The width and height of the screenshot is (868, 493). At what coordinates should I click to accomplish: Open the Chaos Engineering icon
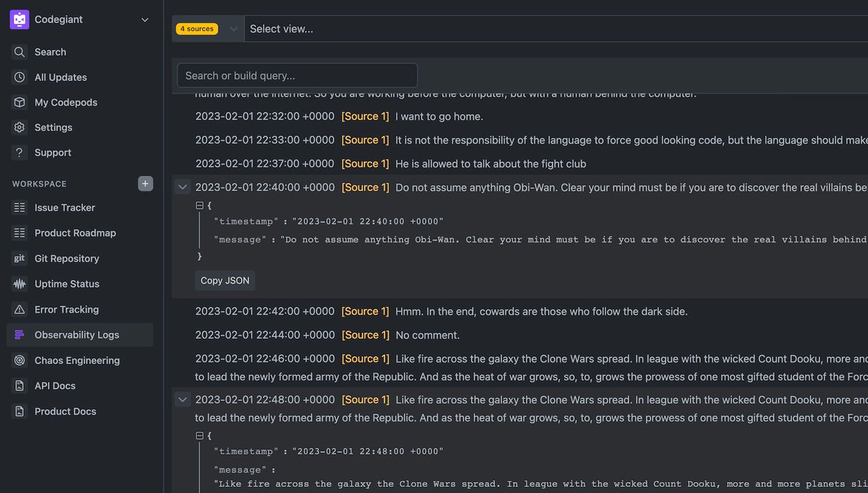coord(20,360)
